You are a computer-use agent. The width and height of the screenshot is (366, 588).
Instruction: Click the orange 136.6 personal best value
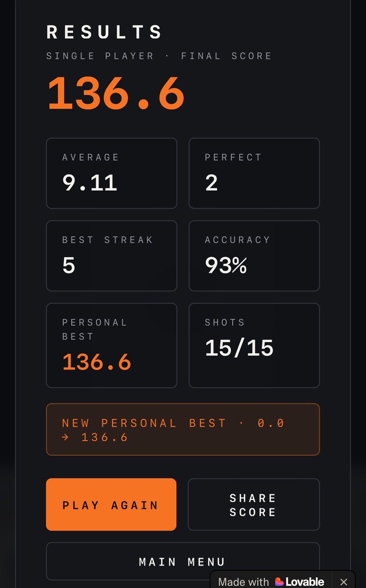coord(97,362)
